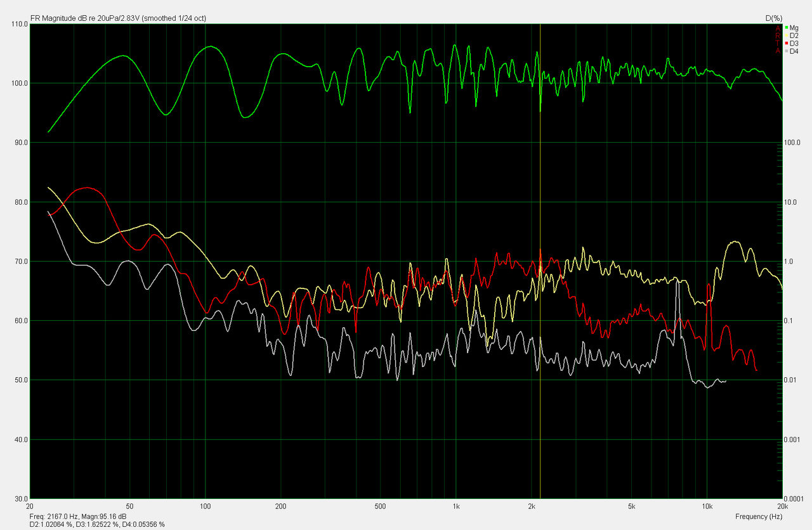Select the D3 legend label
Screen dimensions: 812x530
pos(794,43)
